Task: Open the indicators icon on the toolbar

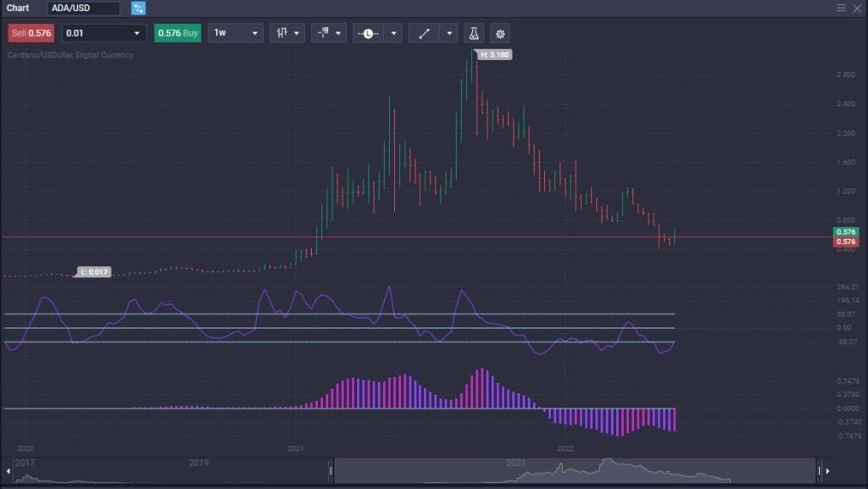Action: tap(325, 33)
